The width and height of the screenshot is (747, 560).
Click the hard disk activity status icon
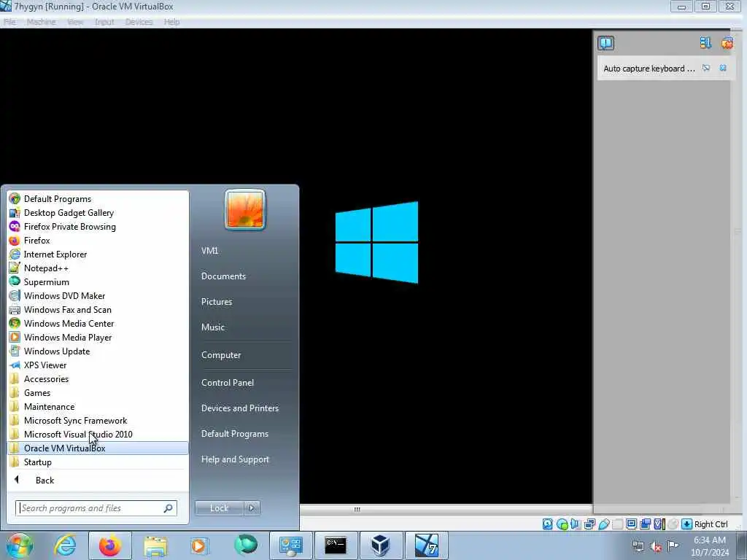click(548, 524)
